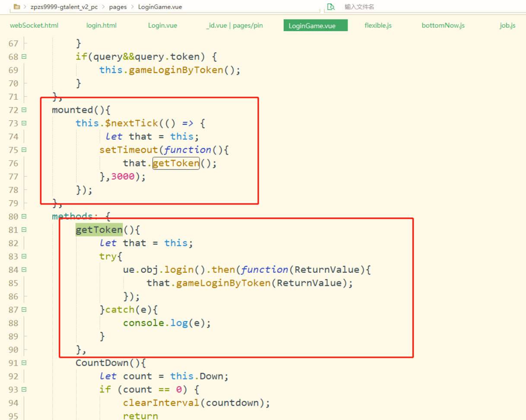Open the job.js tab
This screenshot has height=420, width=526.
507,25
